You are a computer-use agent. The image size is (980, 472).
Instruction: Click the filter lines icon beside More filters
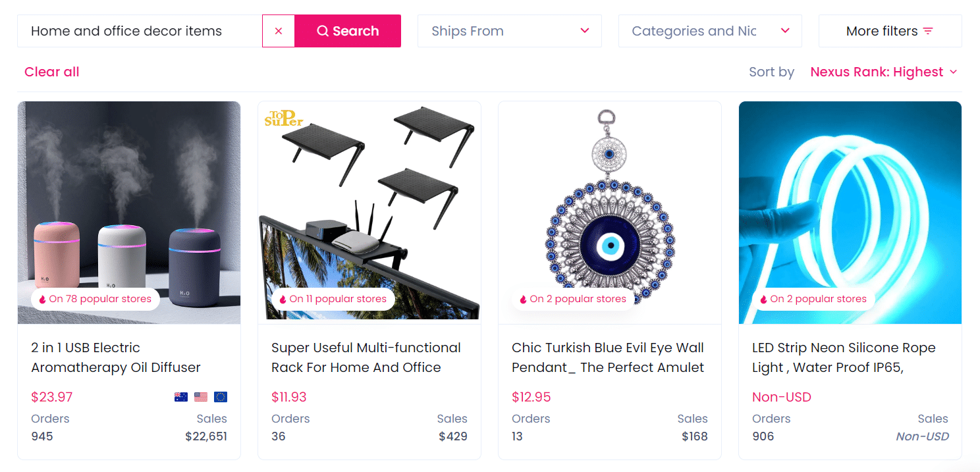click(928, 31)
